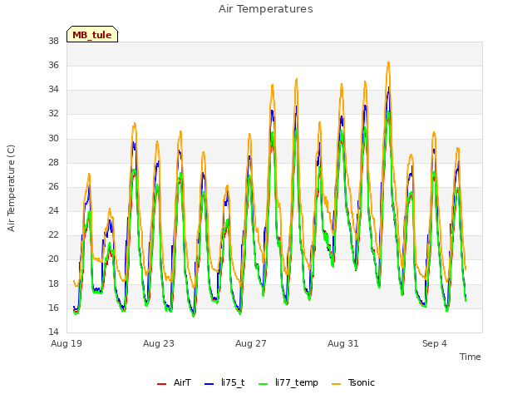Viewport: 532px width, 399px height.
Task: Click the Air Temperature (C) axis label
Action: pyautogui.click(x=11, y=189)
